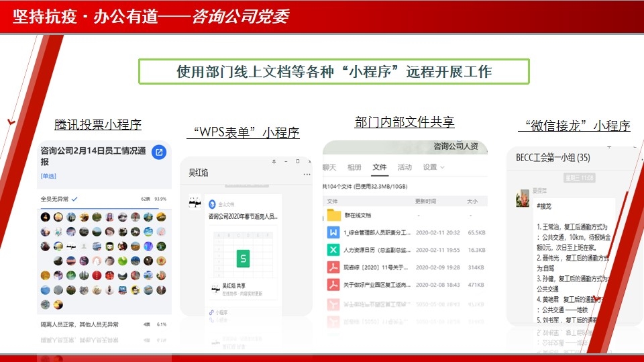Click the date 2020-02-11 20:32
Image resolution: width=644 pixels, height=362 pixels.
coord(438,232)
